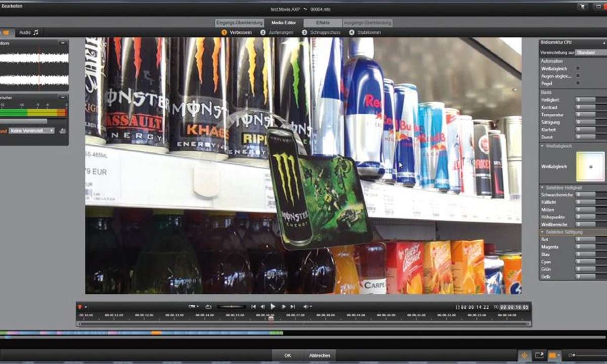Click the Sättigung slider
Viewport: 607px width, 364px height.
(x=591, y=122)
